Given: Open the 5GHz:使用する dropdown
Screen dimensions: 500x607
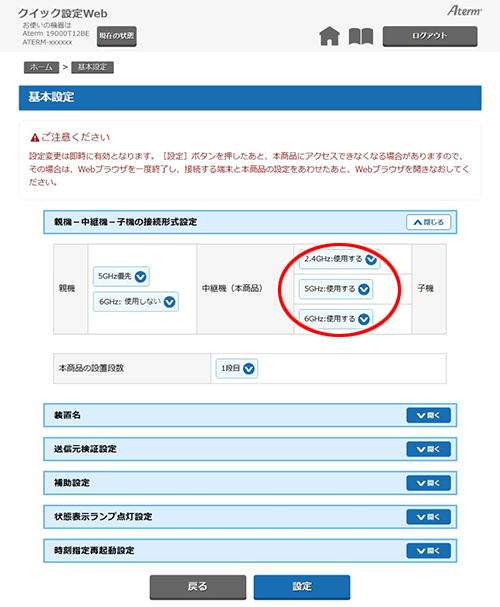Looking at the screenshot, I should (x=336, y=289).
